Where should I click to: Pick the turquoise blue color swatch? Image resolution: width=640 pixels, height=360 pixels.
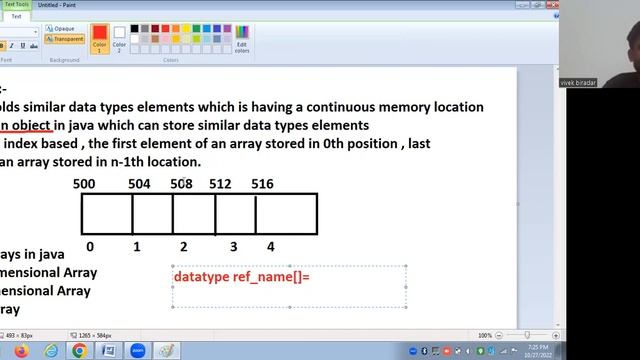207,29
